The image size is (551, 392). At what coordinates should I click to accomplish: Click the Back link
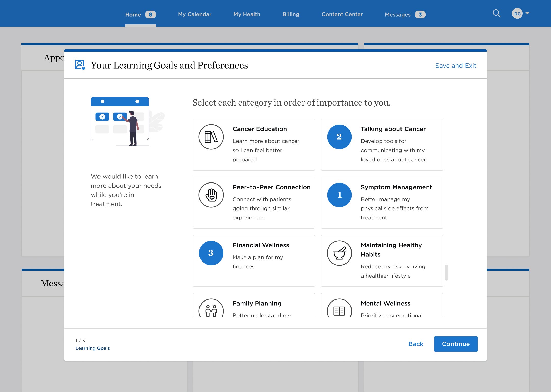[416, 344]
